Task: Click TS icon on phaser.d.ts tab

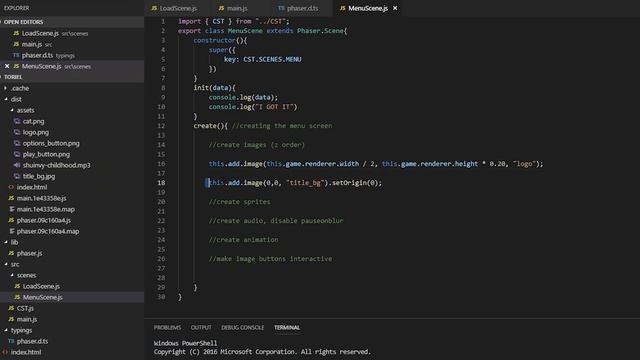Action: [x=281, y=8]
